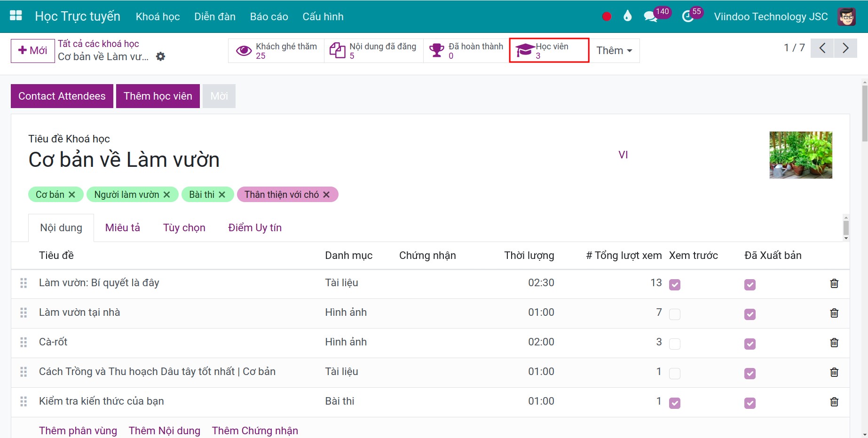Viewport: 868px width, 438px height.
Task: Open the apps grid menu icon
Action: click(16, 16)
